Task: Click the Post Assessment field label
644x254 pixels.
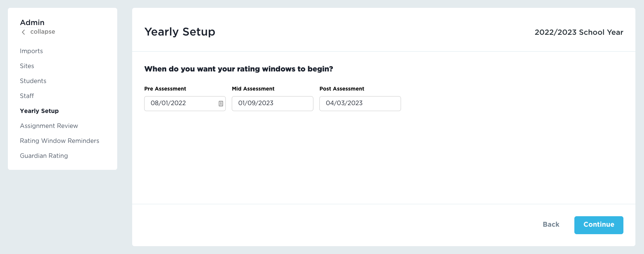Action: [x=342, y=89]
